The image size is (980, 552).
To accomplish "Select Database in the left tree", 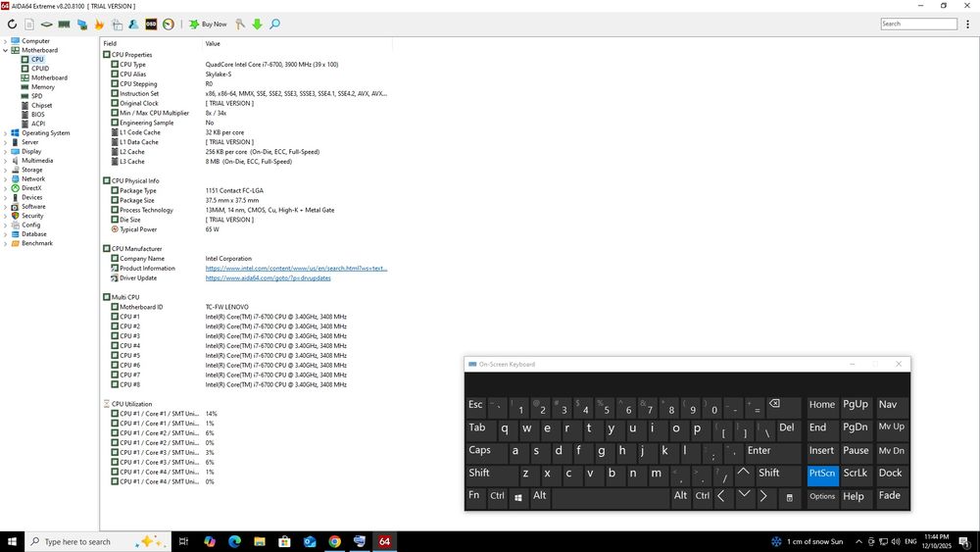I will coord(33,233).
